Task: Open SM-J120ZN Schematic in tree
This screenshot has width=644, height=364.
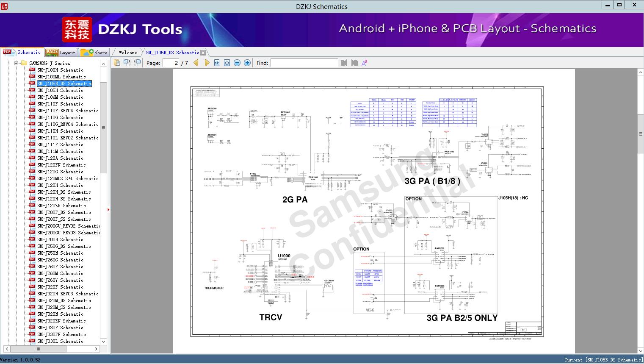Action: tap(61, 206)
